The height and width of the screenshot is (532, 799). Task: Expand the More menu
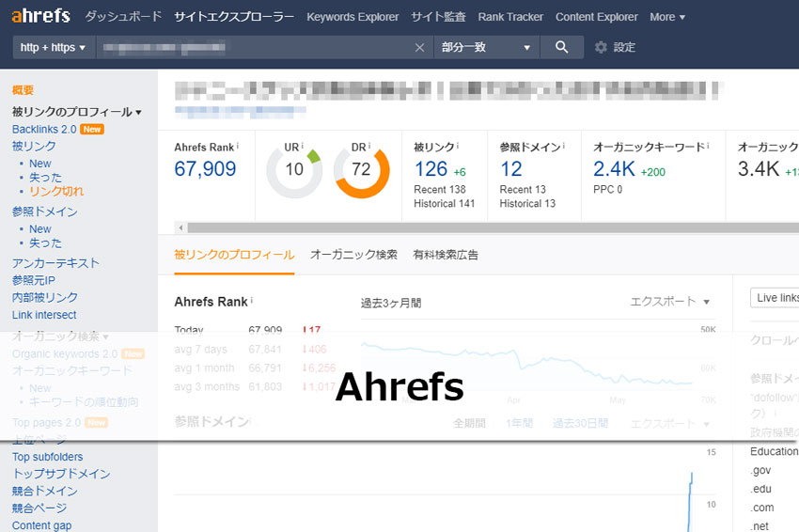[x=667, y=17]
